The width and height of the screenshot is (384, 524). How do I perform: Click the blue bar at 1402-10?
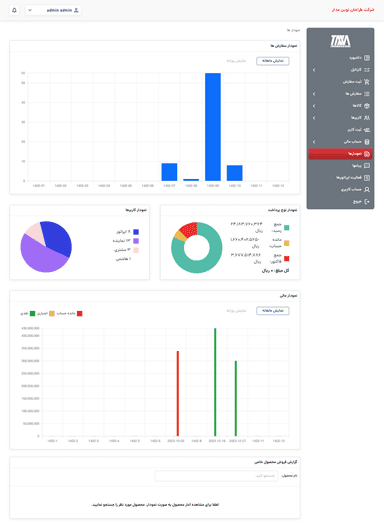(x=235, y=173)
